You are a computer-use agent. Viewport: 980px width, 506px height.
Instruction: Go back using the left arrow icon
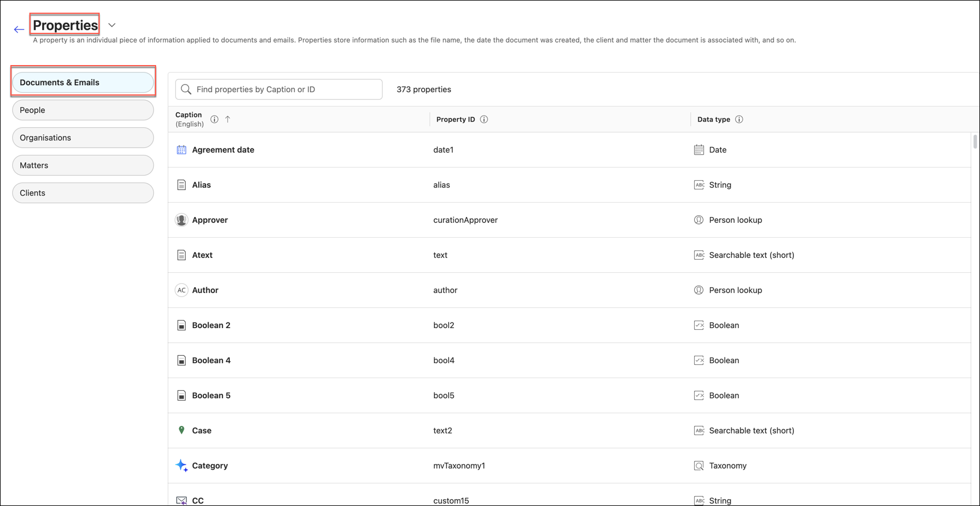[x=19, y=29]
